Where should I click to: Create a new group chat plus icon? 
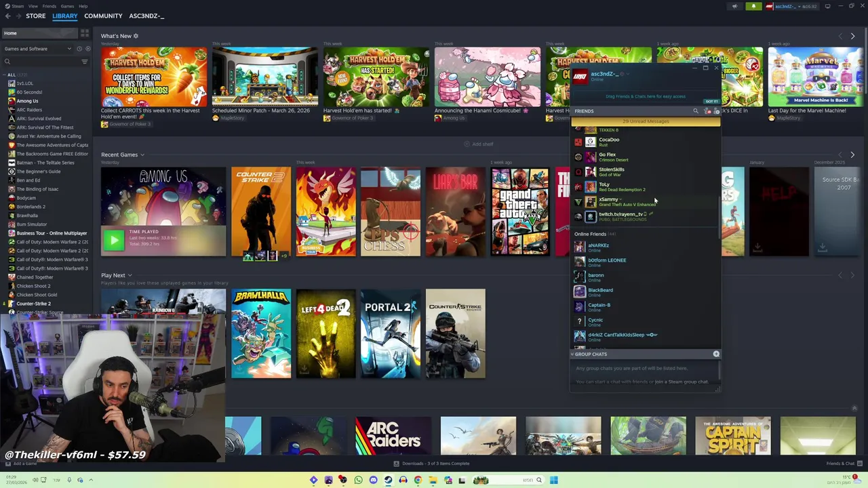tap(716, 354)
